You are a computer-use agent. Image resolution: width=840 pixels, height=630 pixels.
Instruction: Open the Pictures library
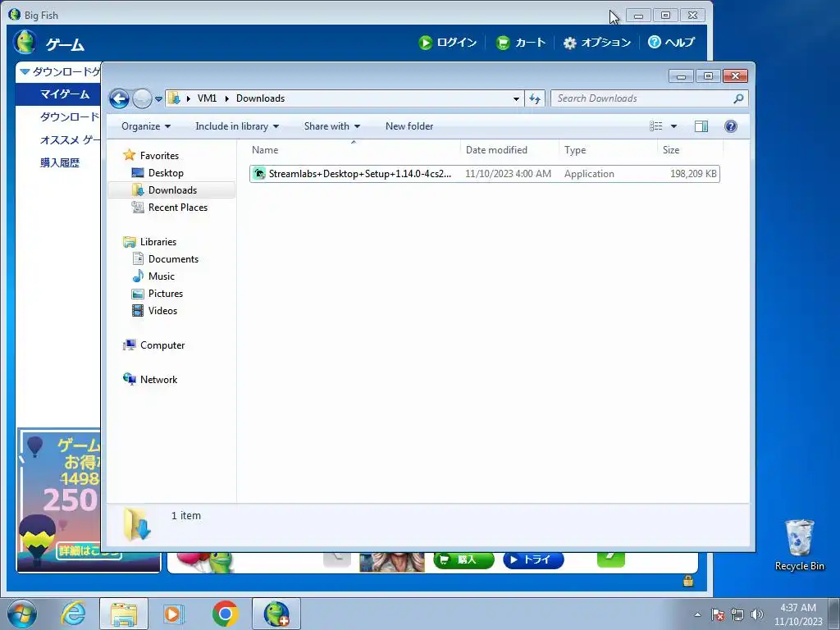(166, 294)
